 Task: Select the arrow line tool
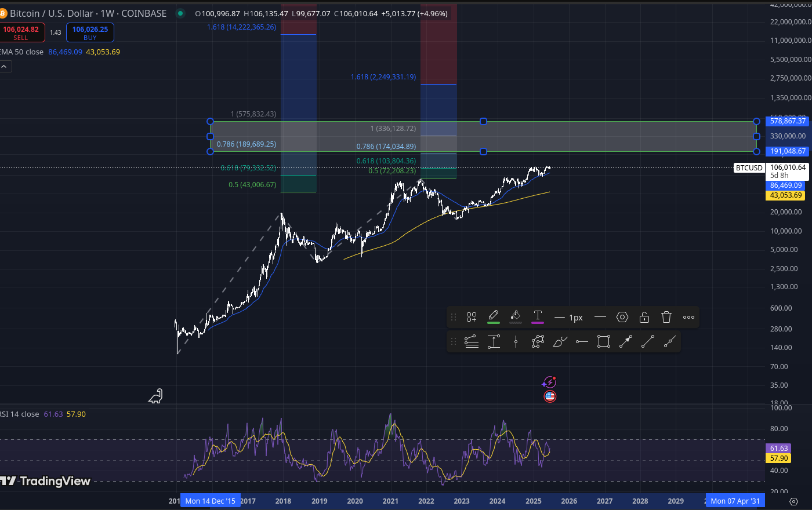[626, 342]
